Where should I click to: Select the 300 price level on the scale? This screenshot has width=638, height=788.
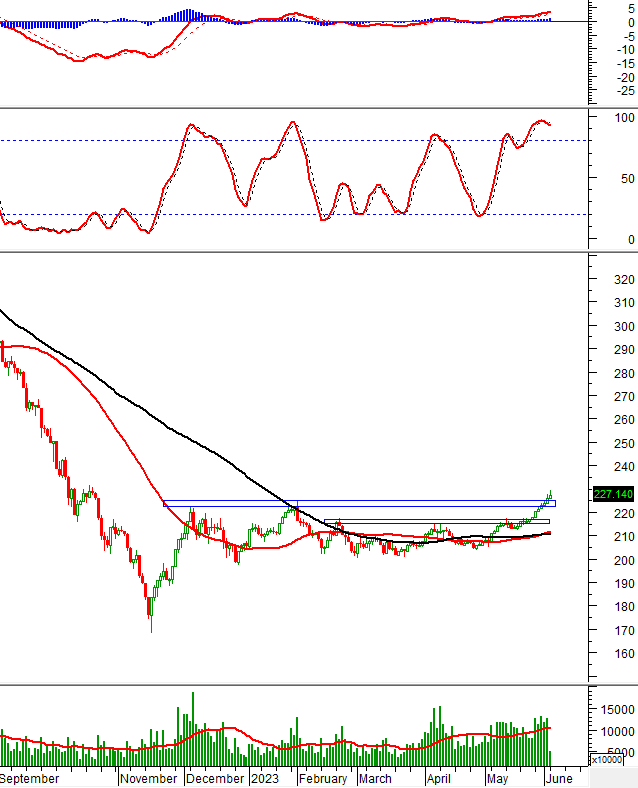pyautogui.click(x=624, y=327)
